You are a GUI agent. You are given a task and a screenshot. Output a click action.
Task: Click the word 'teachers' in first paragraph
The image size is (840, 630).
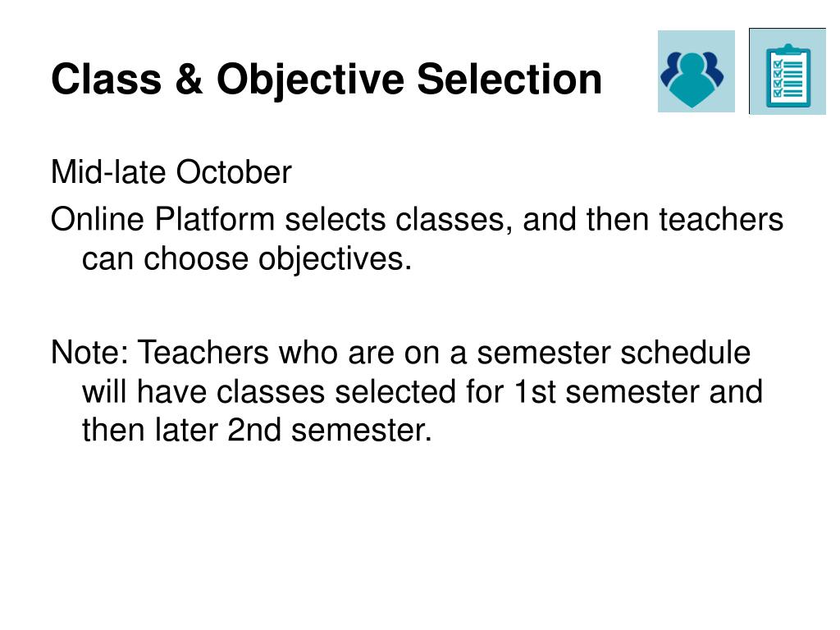tap(721, 220)
